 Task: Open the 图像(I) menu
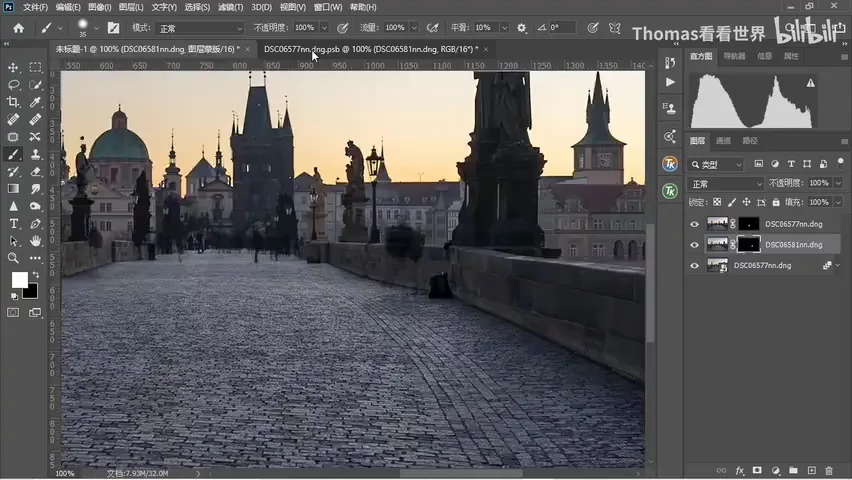pyautogui.click(x=99, y=7)
